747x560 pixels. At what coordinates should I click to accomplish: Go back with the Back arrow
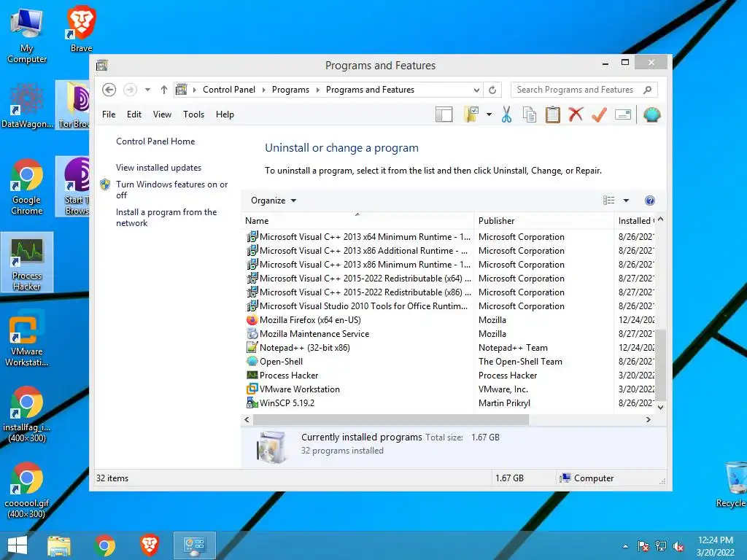[109, 90]
